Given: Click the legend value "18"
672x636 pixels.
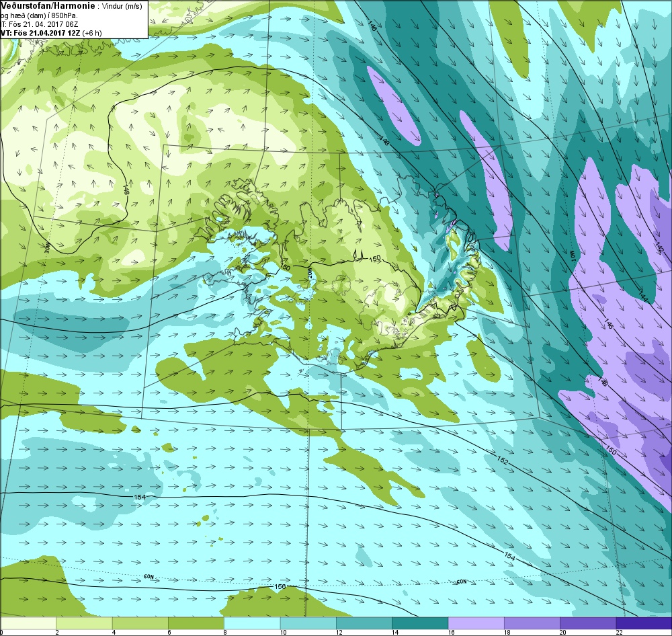Looking at the screenshot, I should point(507,632).
